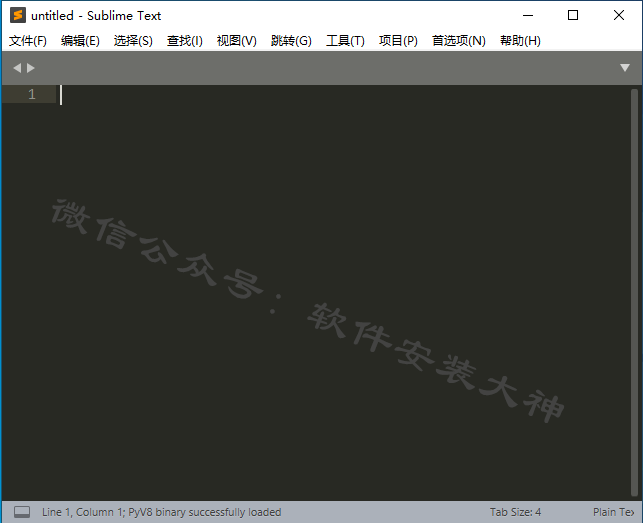Close the Sublime Text window
This screenshot has width=643, height=523.
tap(619, 15)
